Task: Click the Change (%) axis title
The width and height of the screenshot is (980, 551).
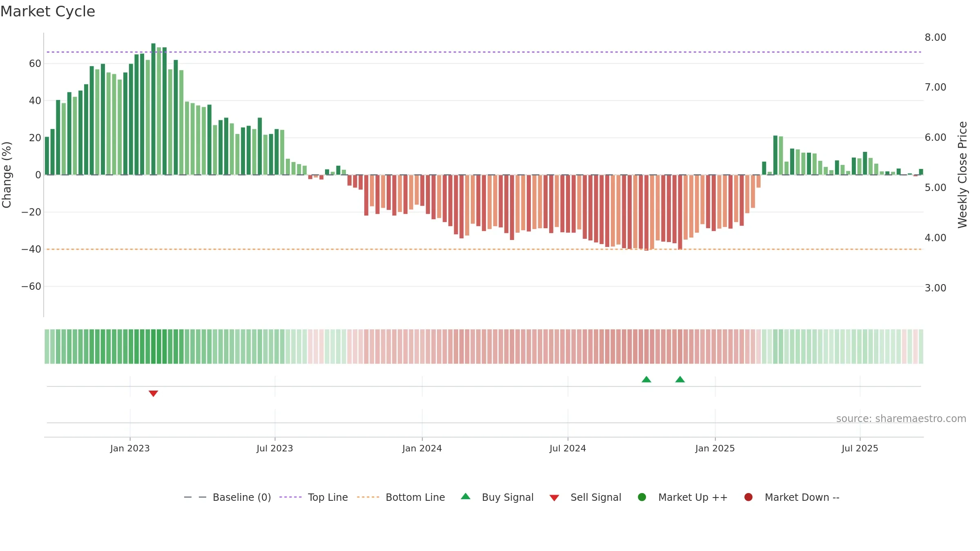Action: [7, 175]
